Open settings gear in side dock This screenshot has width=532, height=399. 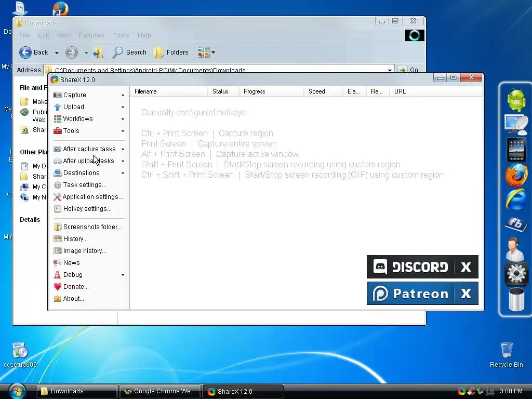516,273
